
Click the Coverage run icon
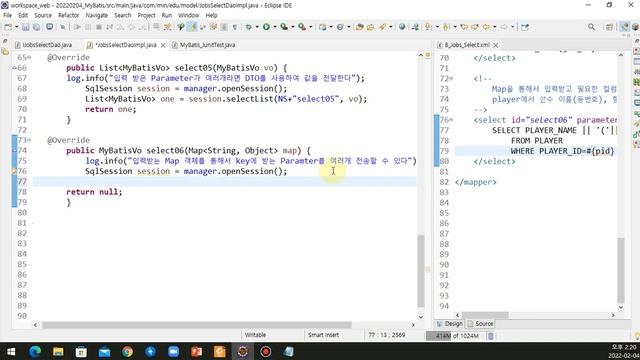284,27
